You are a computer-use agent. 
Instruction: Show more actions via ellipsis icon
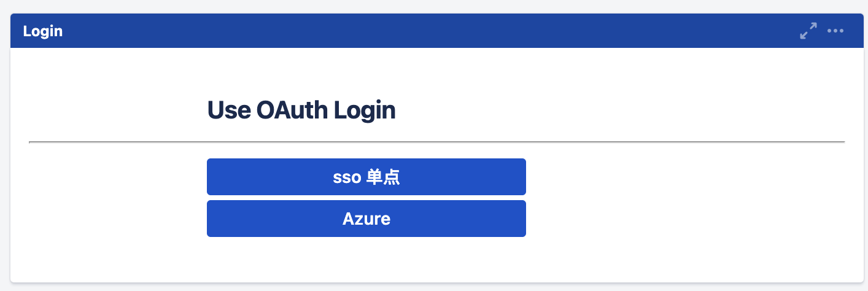[x=835, y=31]
